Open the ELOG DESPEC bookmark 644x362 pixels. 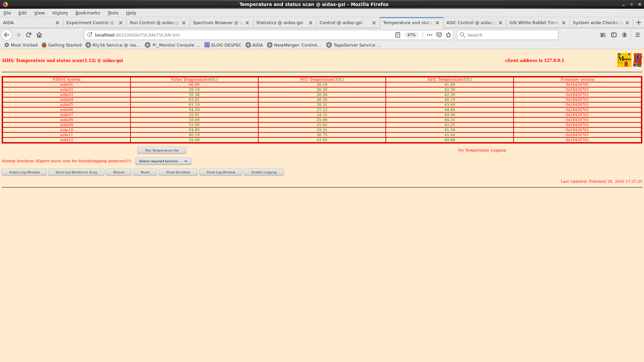pos(223,45)
